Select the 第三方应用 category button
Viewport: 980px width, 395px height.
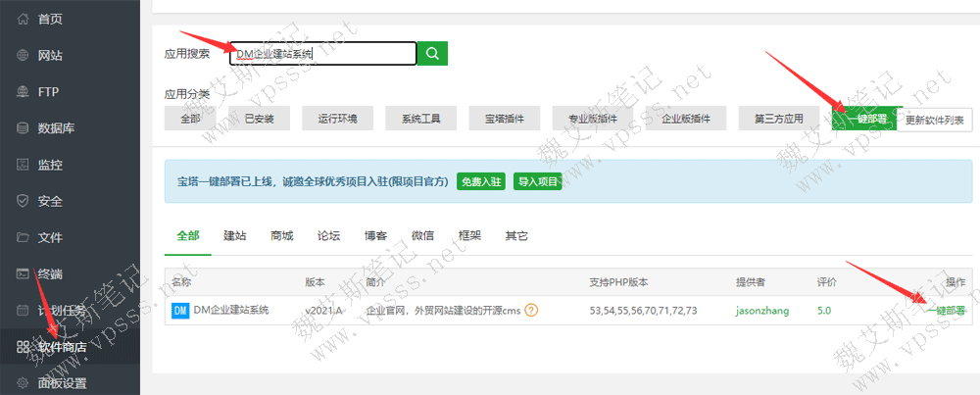pyautogui.click(x=779, y=119)
